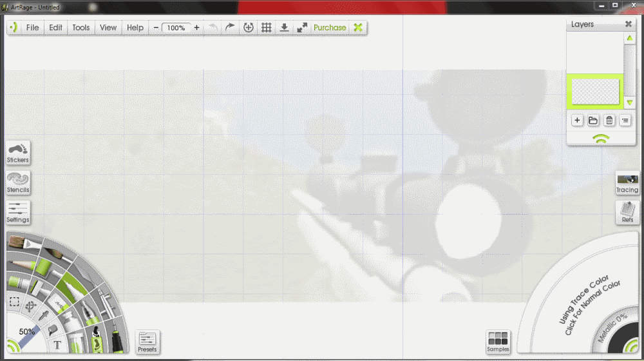Toggle fullscreen workbench mode

click(302, 28)
